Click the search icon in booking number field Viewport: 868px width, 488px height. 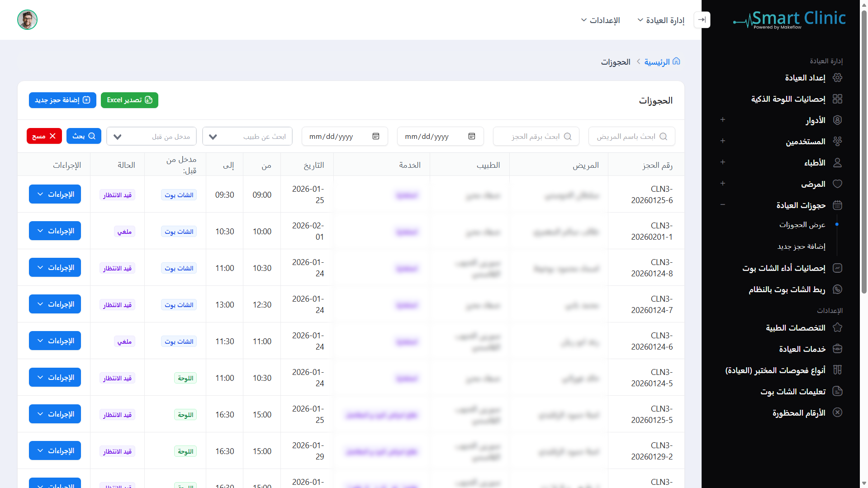tap(568, 137)
